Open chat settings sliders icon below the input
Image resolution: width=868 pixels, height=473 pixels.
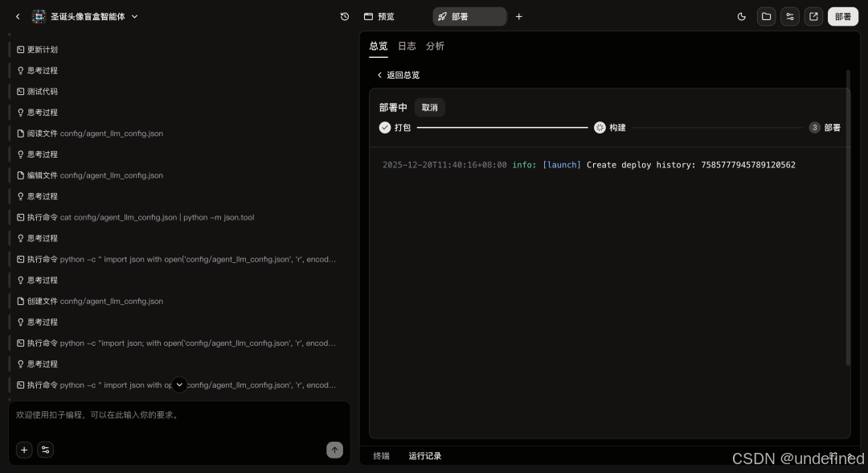point(45,450)
